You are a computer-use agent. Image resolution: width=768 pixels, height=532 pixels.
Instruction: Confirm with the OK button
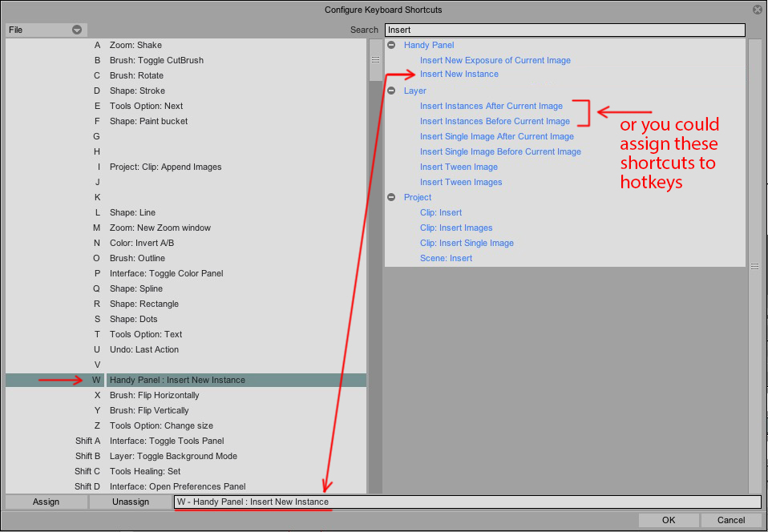[669, 520]
